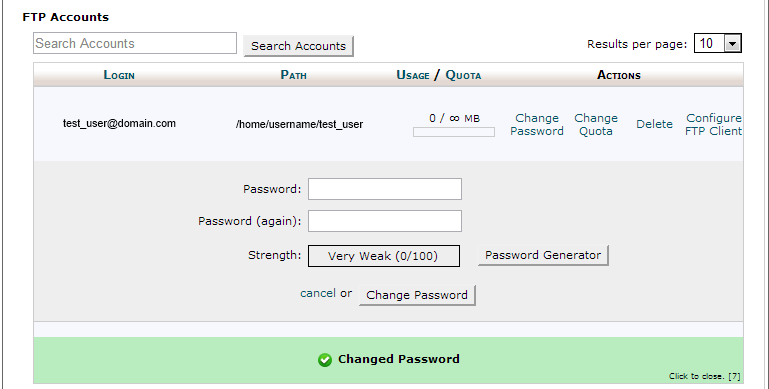769x389 pixels.
Task: Click the test_user disk usage bar
Action: point(454,131)
